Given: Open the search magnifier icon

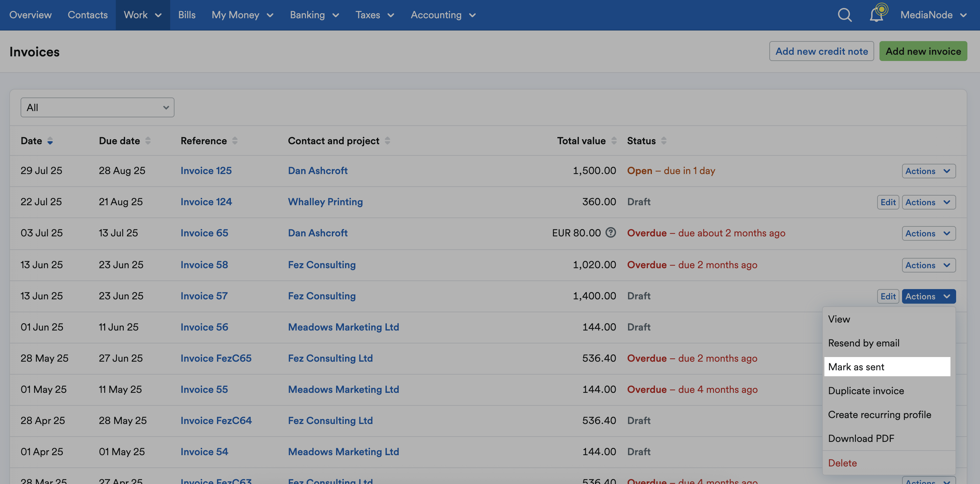Looking at the screenshot, I should click(845, 15).
